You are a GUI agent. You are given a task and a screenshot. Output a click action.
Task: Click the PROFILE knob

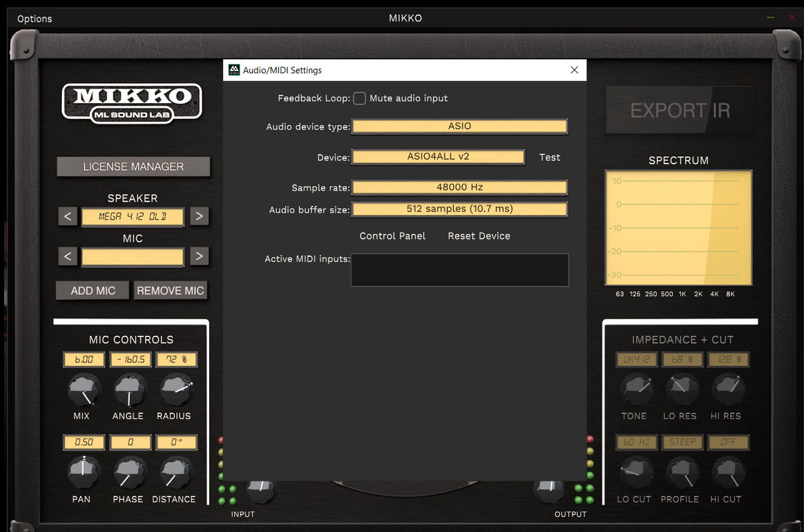click(682, 473)
